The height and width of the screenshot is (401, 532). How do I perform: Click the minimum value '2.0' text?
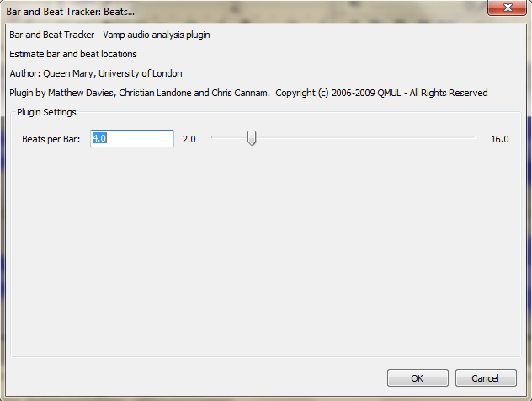[189, 139]
